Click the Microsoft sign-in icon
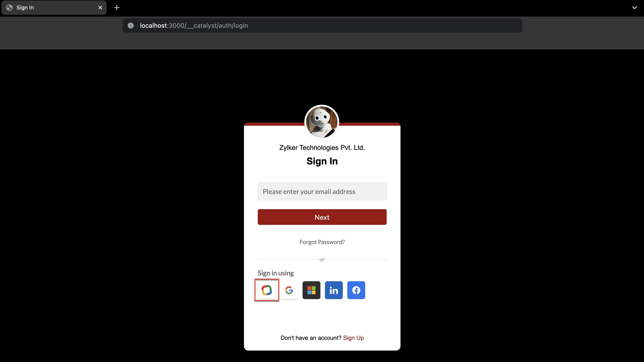The width and height of the screenshot is (644, 362). [x=311, y=290]
